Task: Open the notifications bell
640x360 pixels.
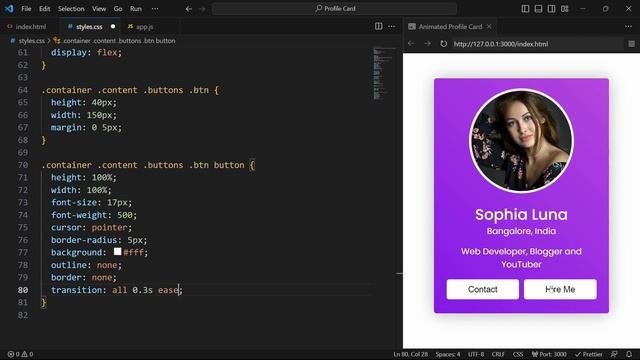Action: pyautogui.click(x=629, y=354)
